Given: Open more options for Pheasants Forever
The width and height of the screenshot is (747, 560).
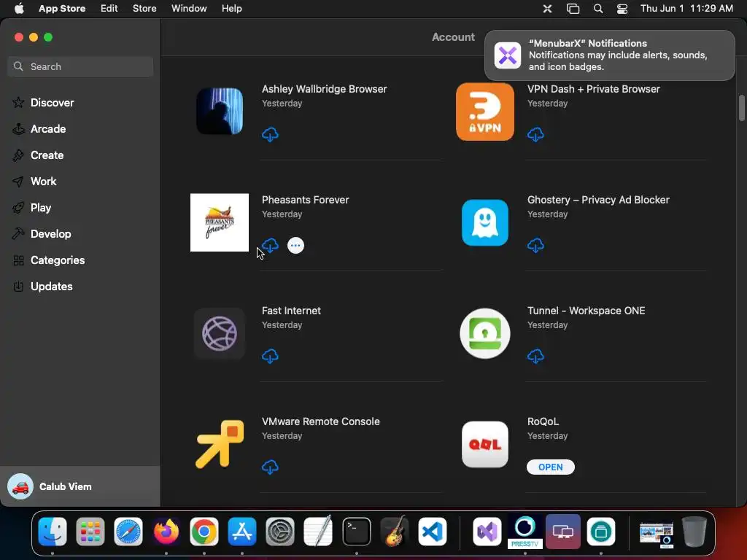Looking at the screenshot, I should [x=296, y=246].
